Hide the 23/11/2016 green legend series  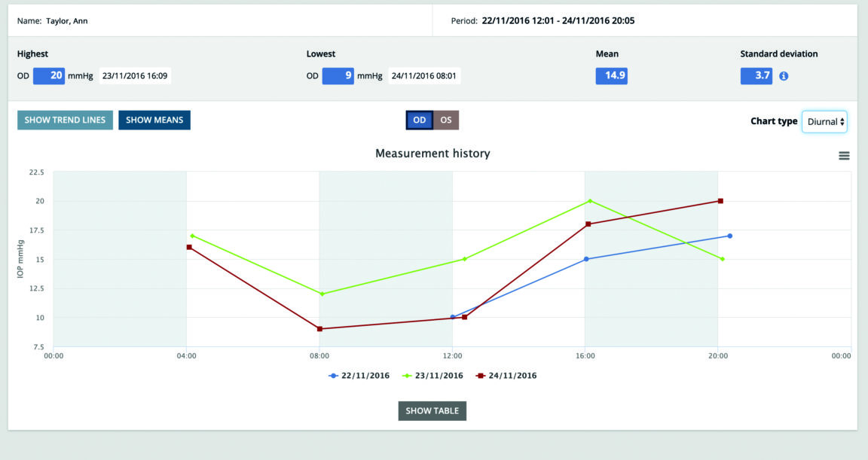pos(434,375)
